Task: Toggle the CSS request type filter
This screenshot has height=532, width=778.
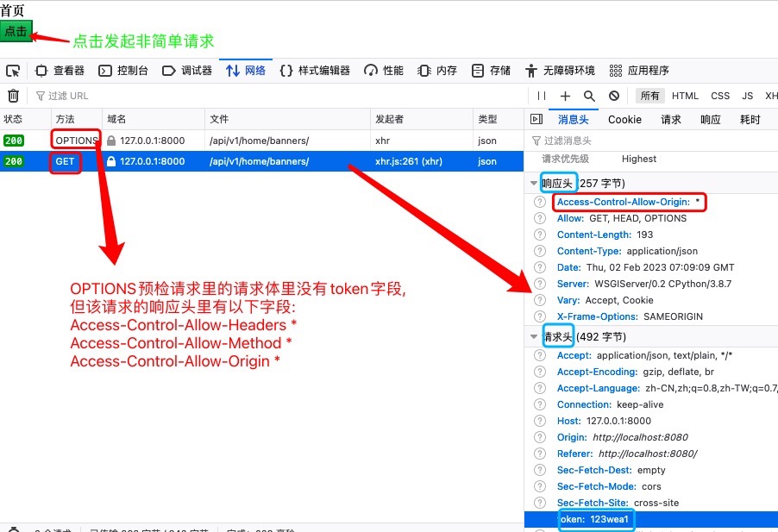Action: [720, 96]
